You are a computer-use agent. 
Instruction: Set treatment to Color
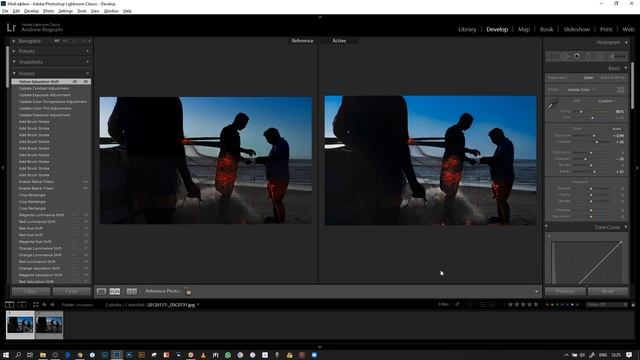588,78
